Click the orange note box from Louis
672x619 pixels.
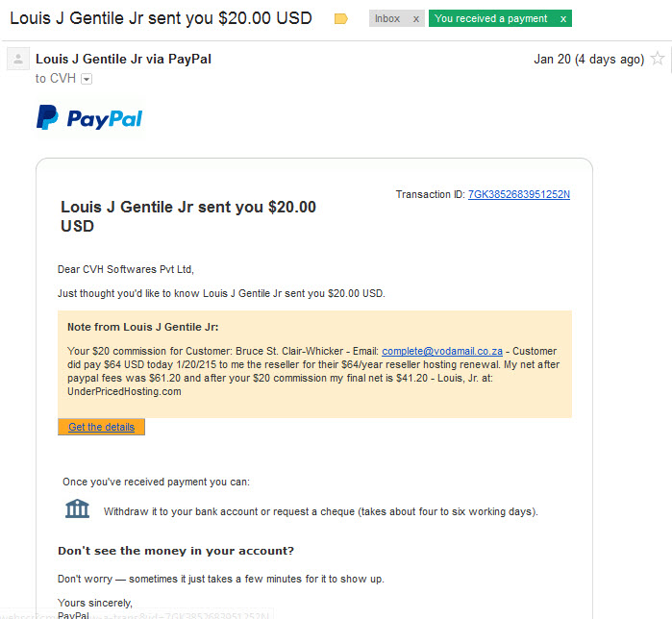pos(314,364)
